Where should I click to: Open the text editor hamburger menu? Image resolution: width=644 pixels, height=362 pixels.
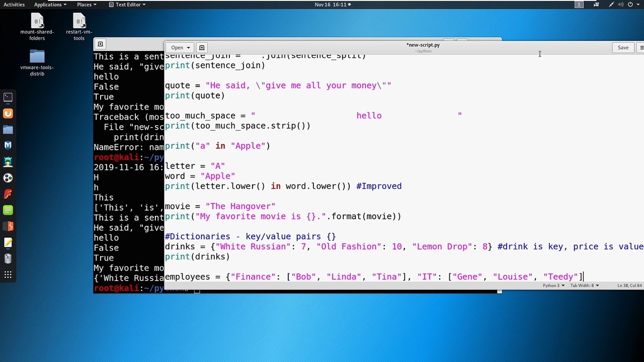(641, 48)
